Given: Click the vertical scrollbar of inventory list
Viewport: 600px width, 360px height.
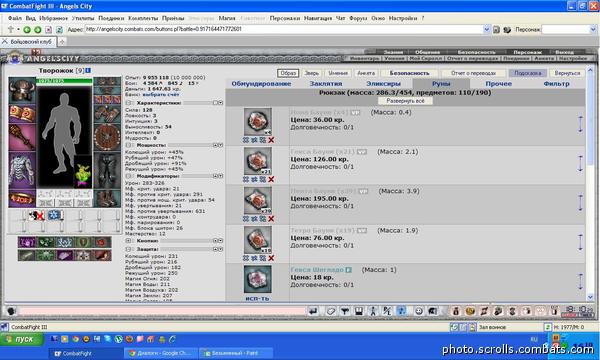Looking at the screenshot, I should [590, 183].
